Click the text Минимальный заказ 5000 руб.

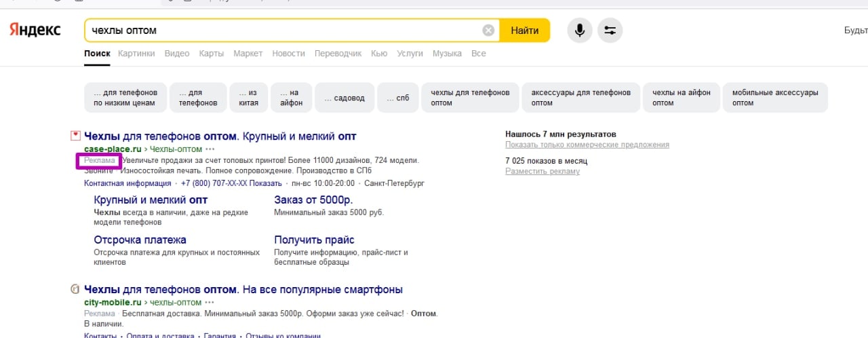pos(329,212)
